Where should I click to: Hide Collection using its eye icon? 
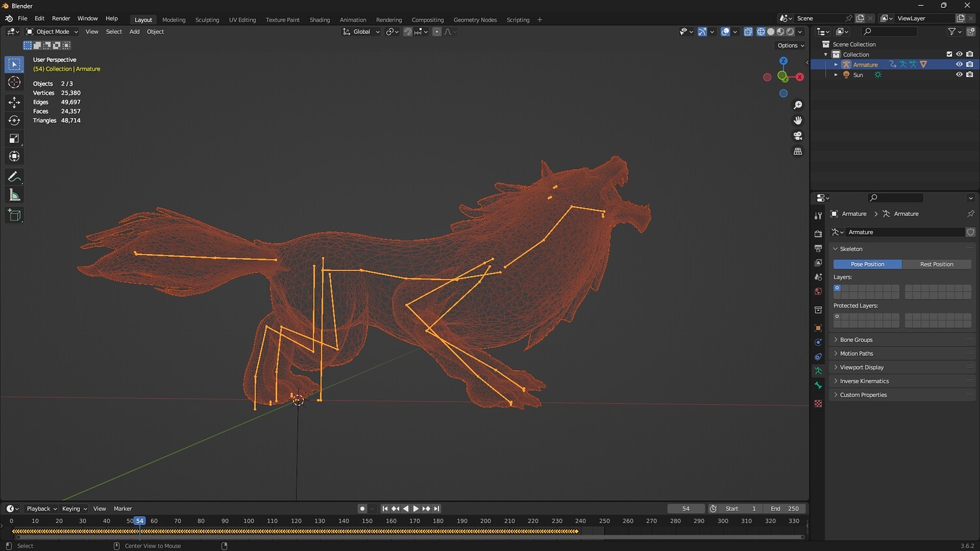coord(959,54)
